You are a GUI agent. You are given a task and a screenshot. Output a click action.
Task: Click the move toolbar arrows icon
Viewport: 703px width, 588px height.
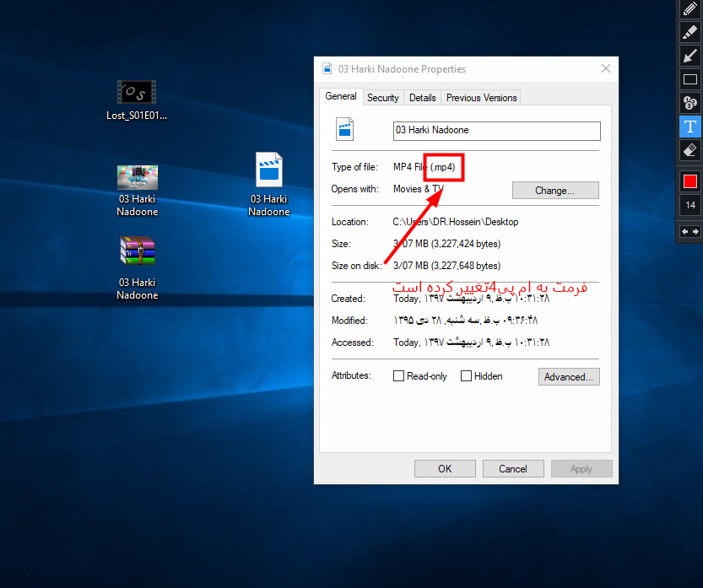[x=689, y=231]
